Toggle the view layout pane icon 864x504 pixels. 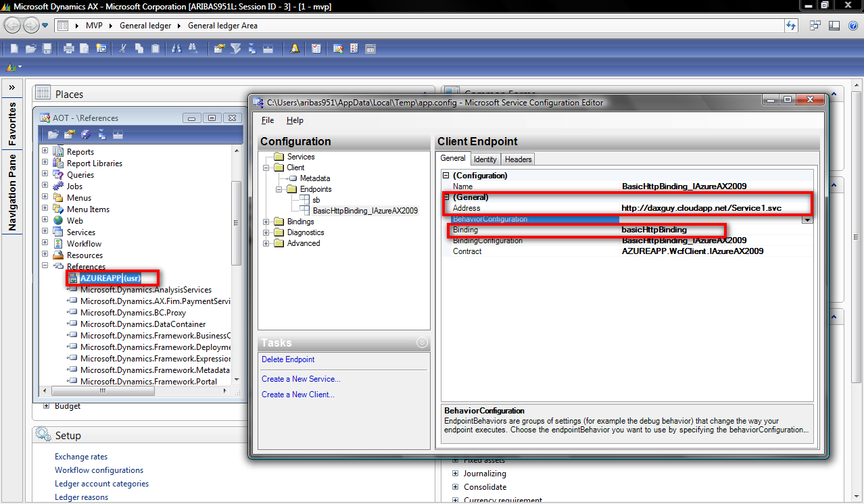click(834, 26)
